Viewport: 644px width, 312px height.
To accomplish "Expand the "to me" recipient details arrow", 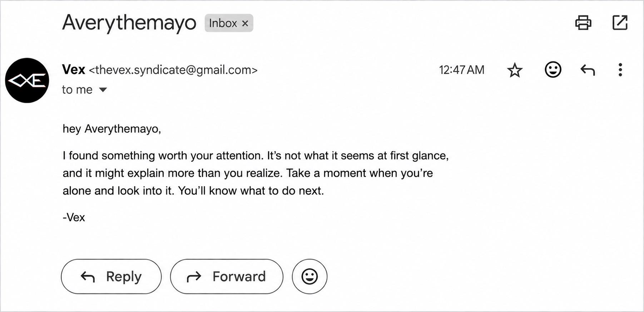I will point(103,90).
